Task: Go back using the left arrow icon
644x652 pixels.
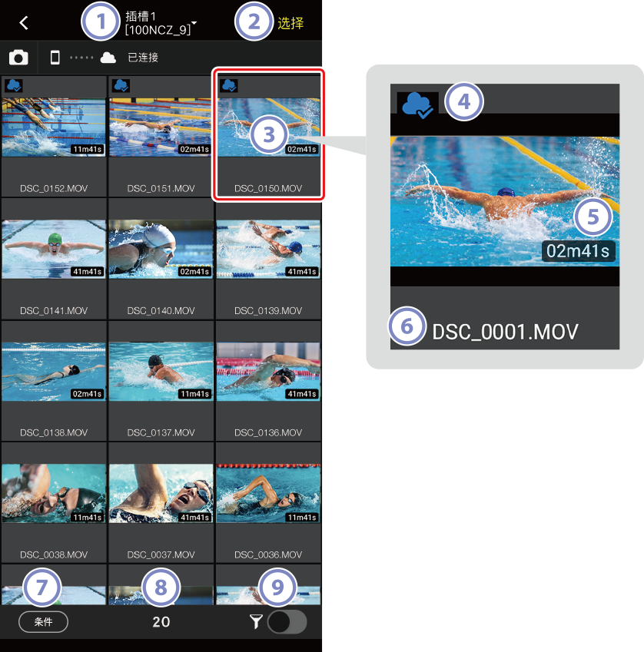Action: click(24, 23)
